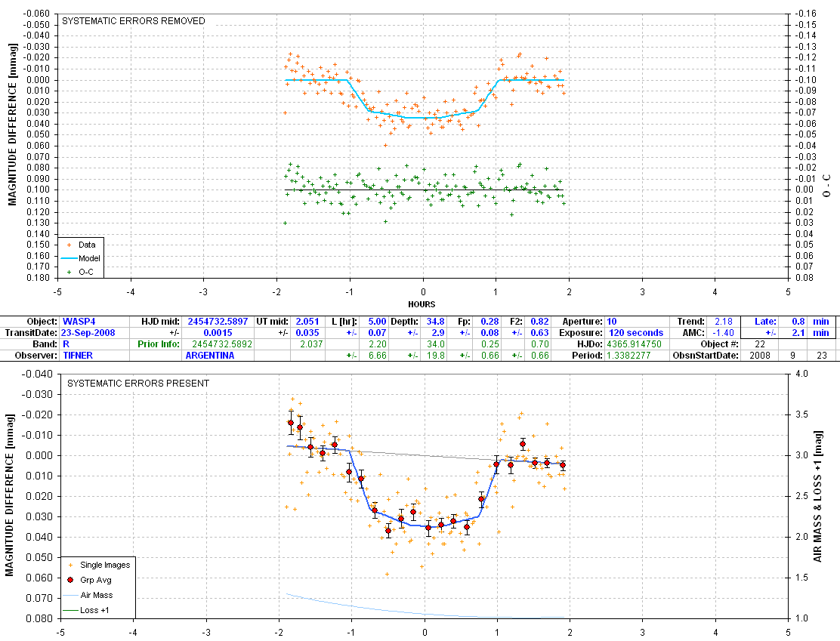Select the Period value 1.3382277

pyautogui.click(x=628, y=356)
